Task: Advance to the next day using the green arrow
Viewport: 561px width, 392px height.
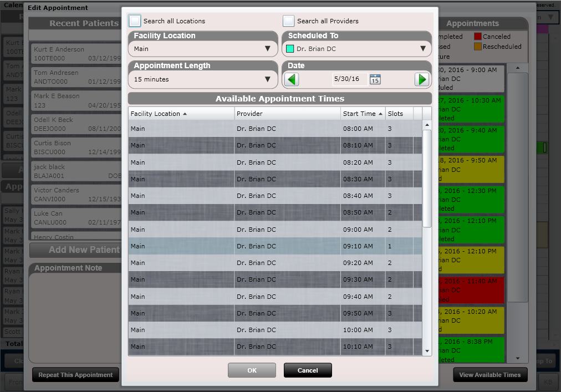Action: click(422, 79)
